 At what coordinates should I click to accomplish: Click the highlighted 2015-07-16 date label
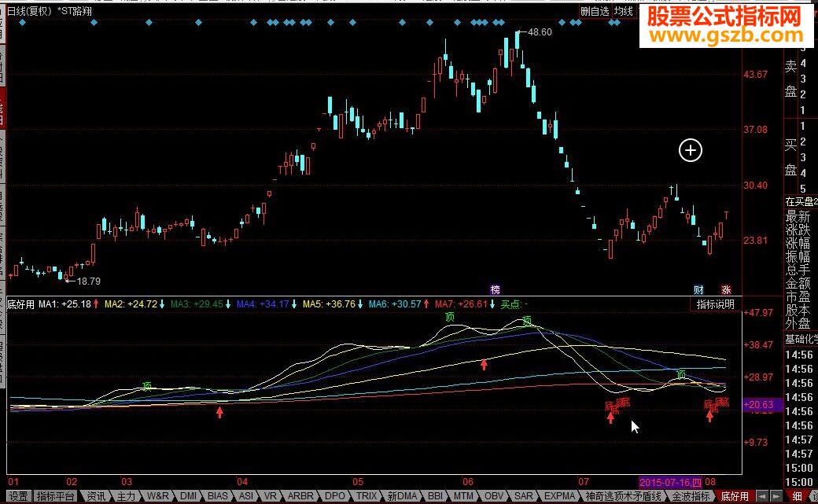pyautogui.click(x=670, y=482)
